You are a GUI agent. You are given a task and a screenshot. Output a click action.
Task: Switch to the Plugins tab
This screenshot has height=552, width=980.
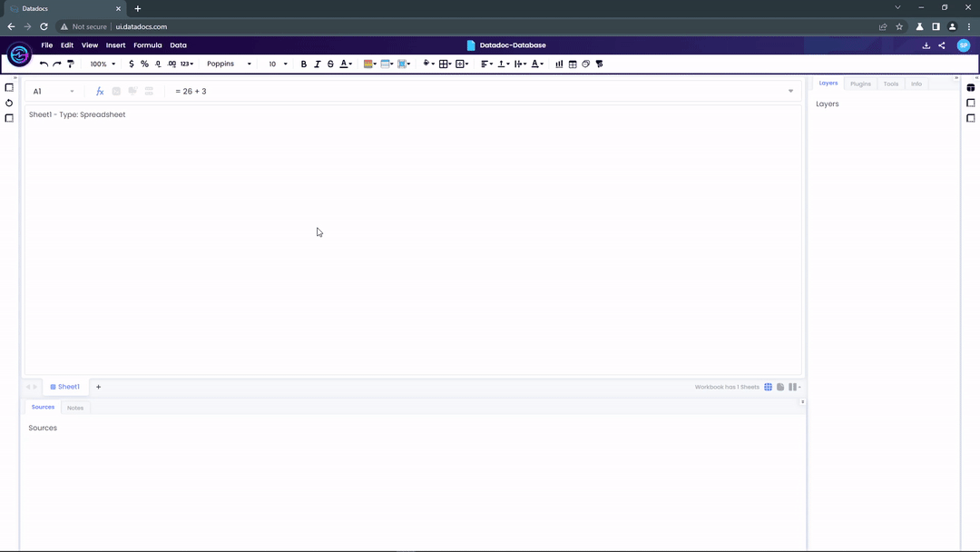click(860, 84)
